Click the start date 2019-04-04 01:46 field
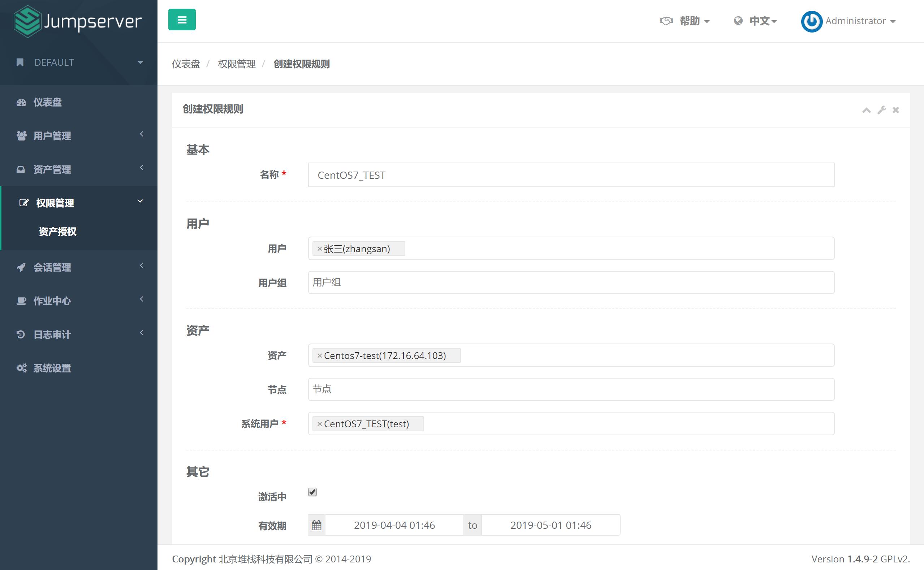Viewport: 924px width, 570px height. click(x=394, y=525)
